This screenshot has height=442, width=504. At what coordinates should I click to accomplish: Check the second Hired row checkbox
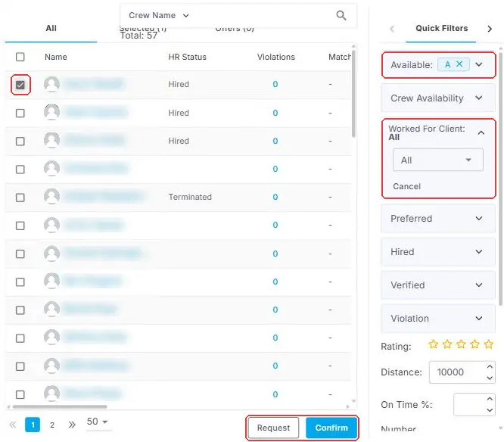click(x=20, y=114)
